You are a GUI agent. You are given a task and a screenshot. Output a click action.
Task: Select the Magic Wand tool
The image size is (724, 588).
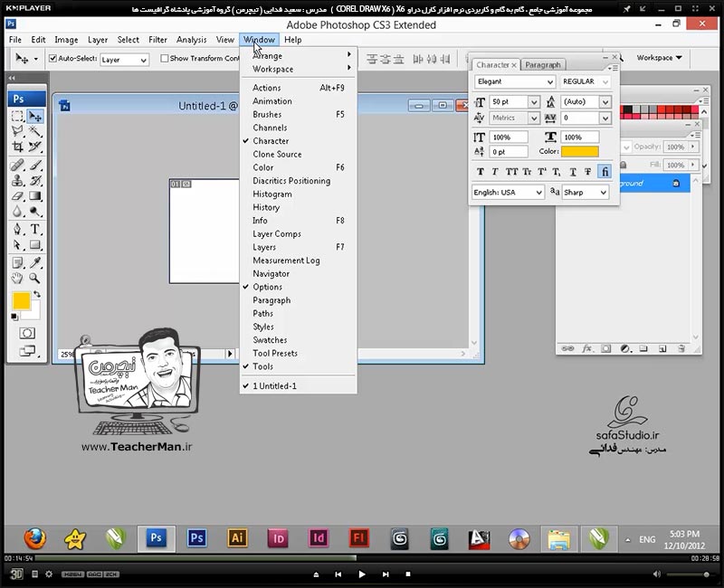click(35, 131)
